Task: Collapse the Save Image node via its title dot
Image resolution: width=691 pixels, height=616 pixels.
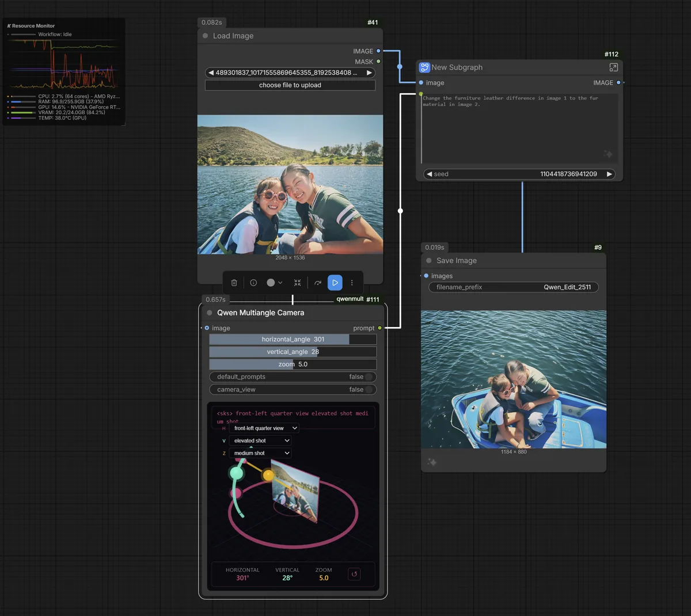Action: pyautogui.click(x=429, y=261)
